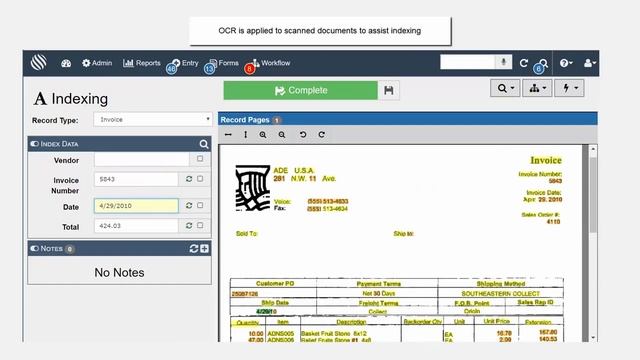Click the refresh icon in navbar
The width and height of the screenshot is (640, 360).
coord(524,63)
